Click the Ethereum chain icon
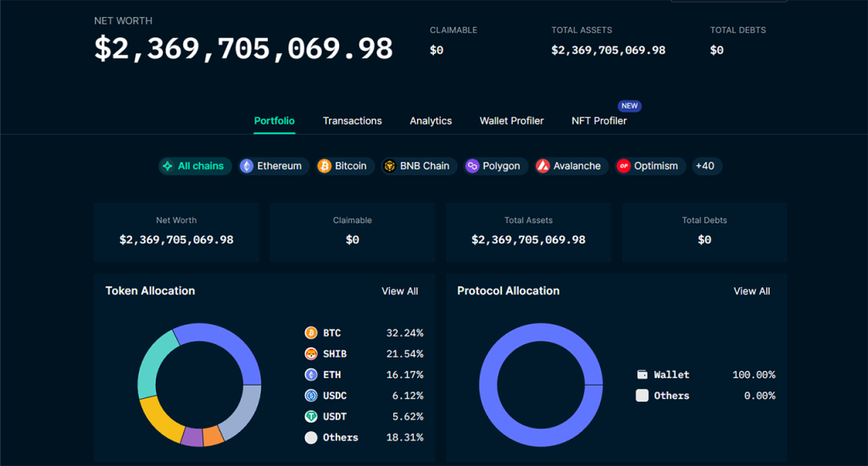The image size is (868, 466). pos(247,166)
